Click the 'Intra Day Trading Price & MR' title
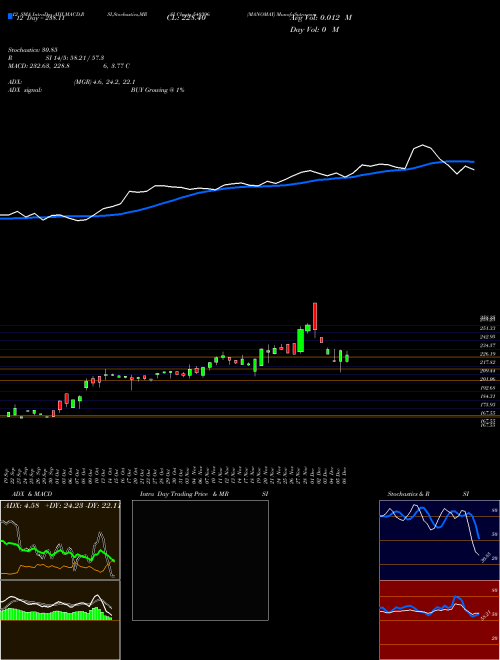This screenshot has width=500, height=660. click(184, 494)
